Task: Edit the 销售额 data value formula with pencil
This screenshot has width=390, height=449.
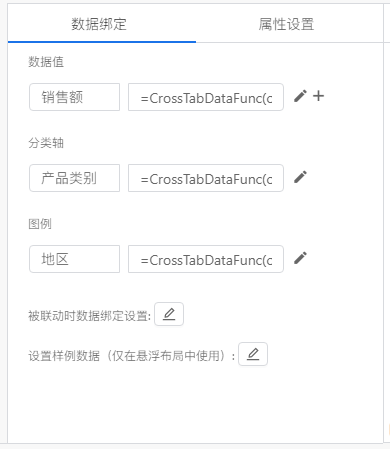Action: pyautogui.click(x=300, y=96)
